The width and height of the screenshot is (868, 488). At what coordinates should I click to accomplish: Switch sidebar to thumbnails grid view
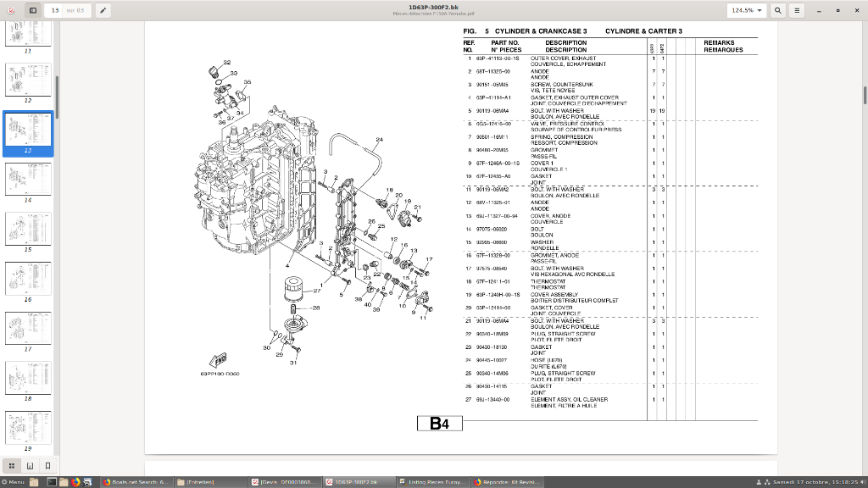[12, 466]
